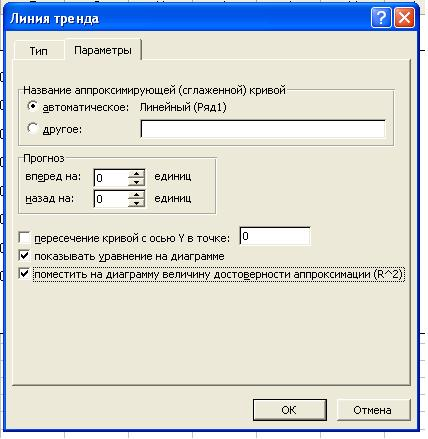Image resolution: width=428 pixels, height=439 pixels.
Task: Decrease назад на forecast value
Action: [x=136, y=203]
